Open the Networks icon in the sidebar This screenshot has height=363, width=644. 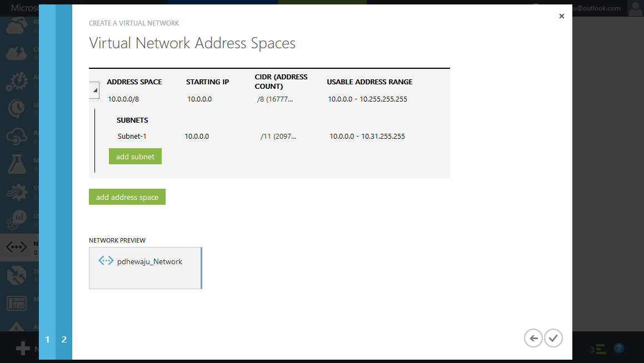click(17, 247)
